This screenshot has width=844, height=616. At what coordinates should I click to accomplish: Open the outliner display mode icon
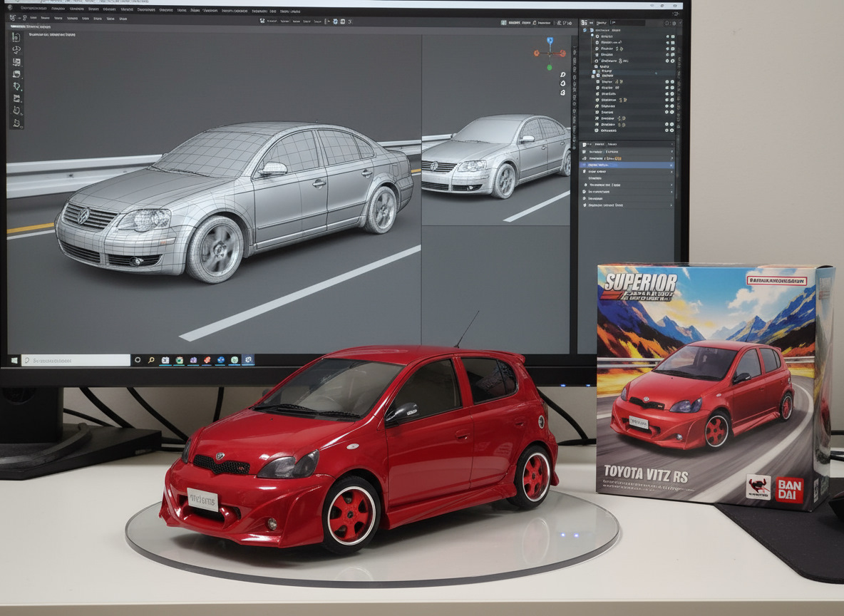click(585, 23)
